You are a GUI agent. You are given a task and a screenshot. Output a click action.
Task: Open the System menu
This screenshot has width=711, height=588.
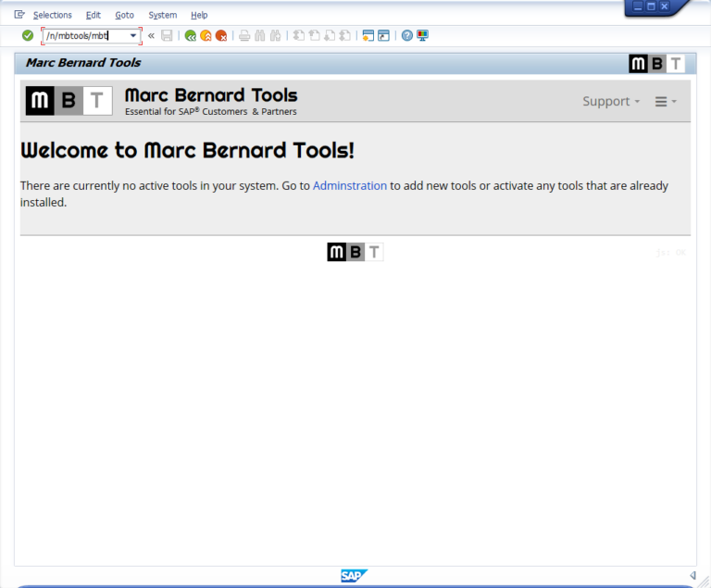162,15
